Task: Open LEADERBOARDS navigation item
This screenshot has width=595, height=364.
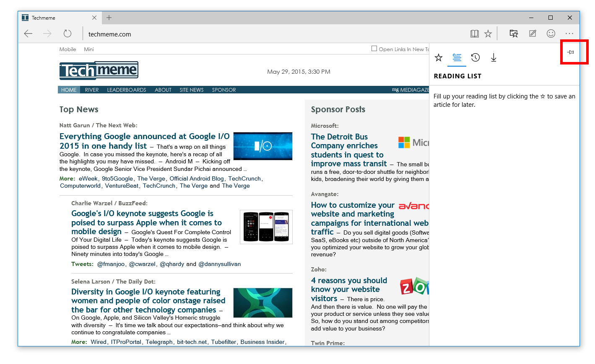Action: (126, 90)
